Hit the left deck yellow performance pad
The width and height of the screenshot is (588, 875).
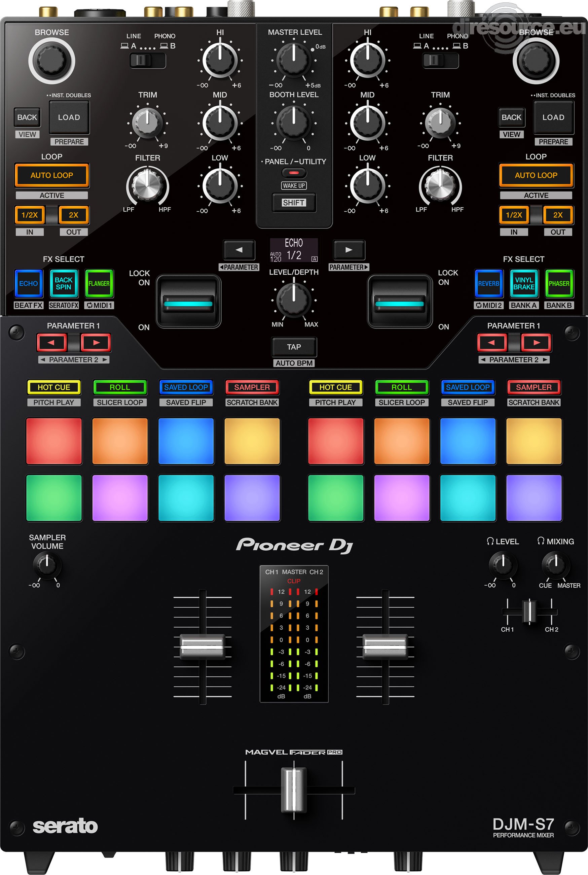[x=252, y=441]
